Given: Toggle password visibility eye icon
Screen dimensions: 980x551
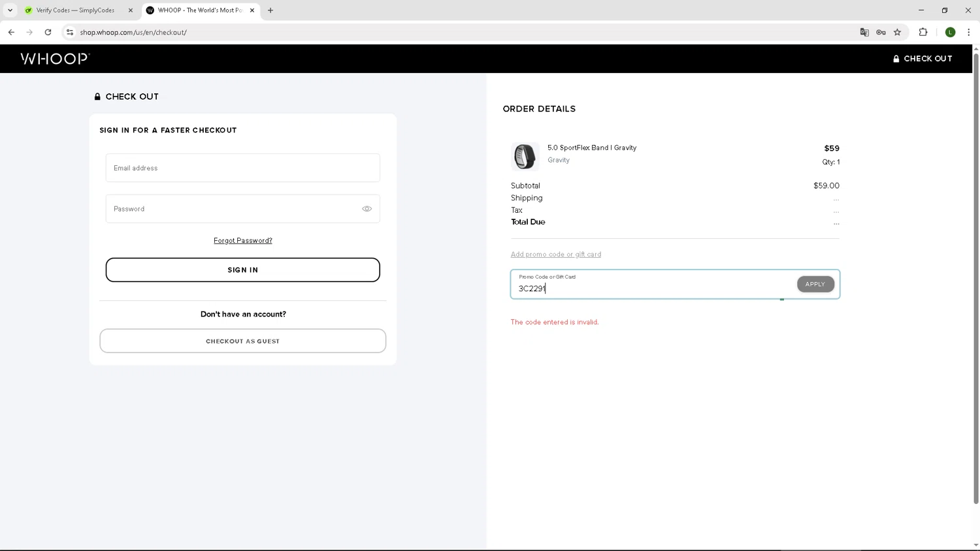Looking at the screenshot, I should [x=367, y=209].
